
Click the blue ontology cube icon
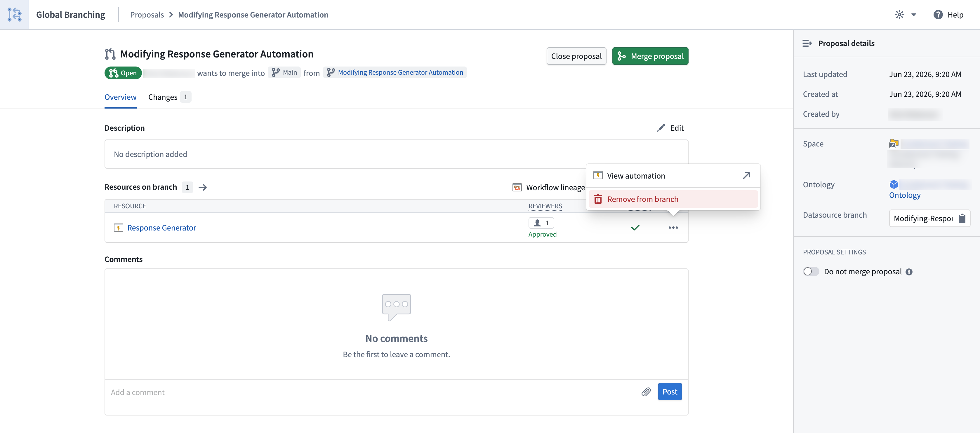(893, 184)
